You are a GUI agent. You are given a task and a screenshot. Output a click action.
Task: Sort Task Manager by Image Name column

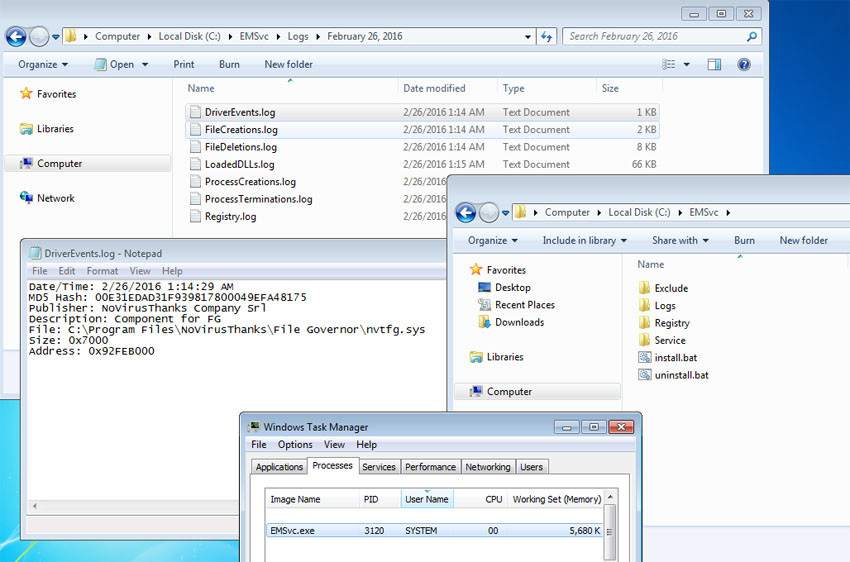click(313, 499)
